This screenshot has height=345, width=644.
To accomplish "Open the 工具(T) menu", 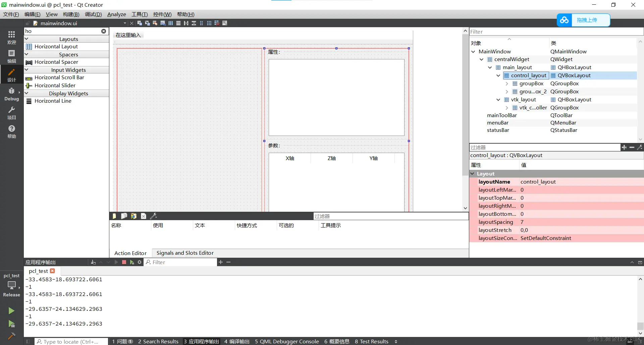I will [140, 14].
